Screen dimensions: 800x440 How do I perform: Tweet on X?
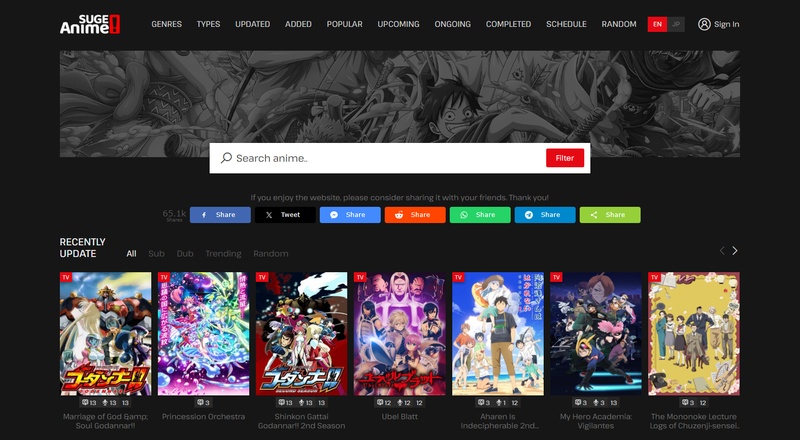[285, 215]
